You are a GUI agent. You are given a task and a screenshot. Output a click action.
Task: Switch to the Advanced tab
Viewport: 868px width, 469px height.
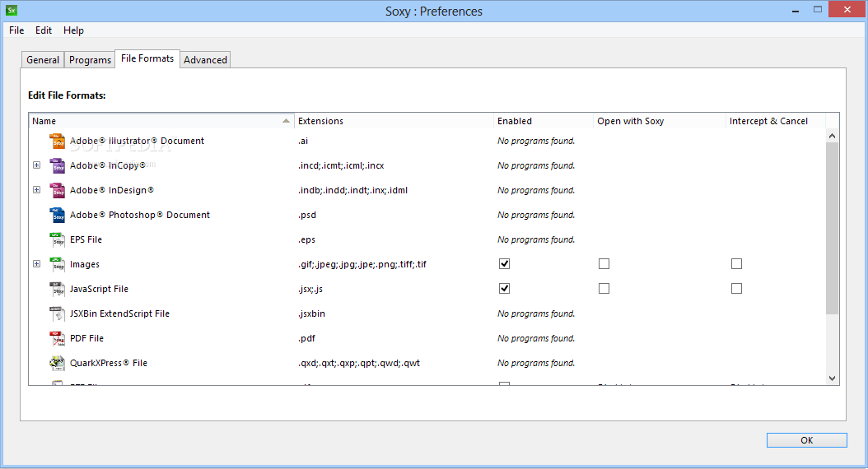[205, 60]
